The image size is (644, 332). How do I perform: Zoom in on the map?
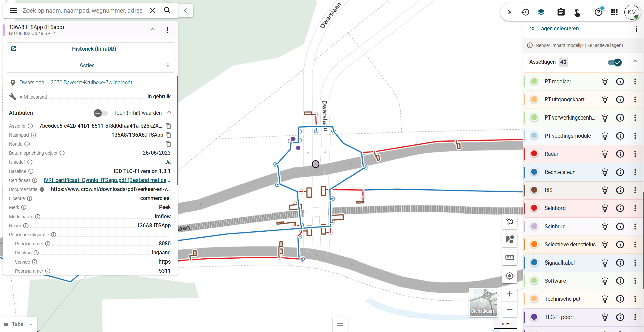point(509,294)
